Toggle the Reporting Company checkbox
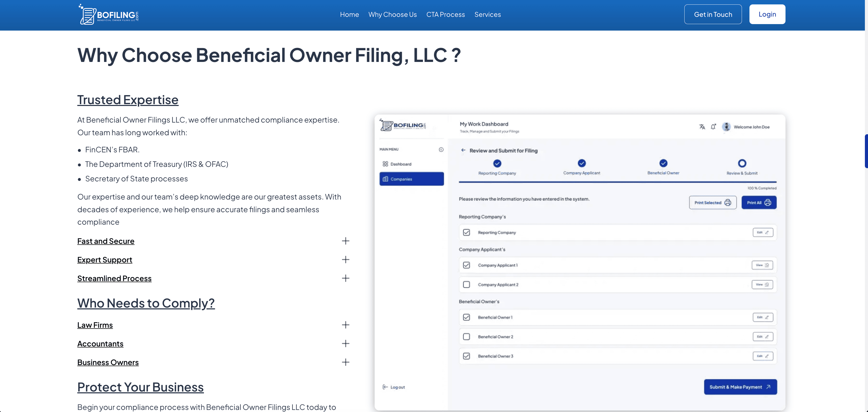Screen dimensions: 868x412 466,232
